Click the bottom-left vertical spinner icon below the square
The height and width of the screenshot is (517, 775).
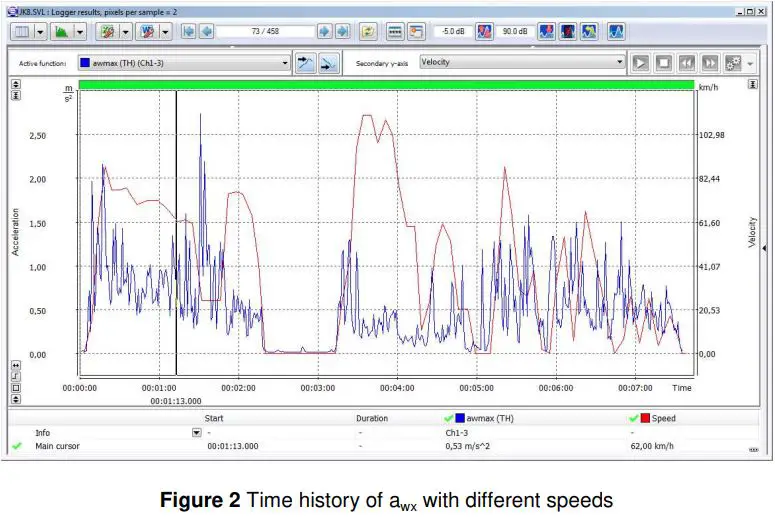(x=16, y=399)
